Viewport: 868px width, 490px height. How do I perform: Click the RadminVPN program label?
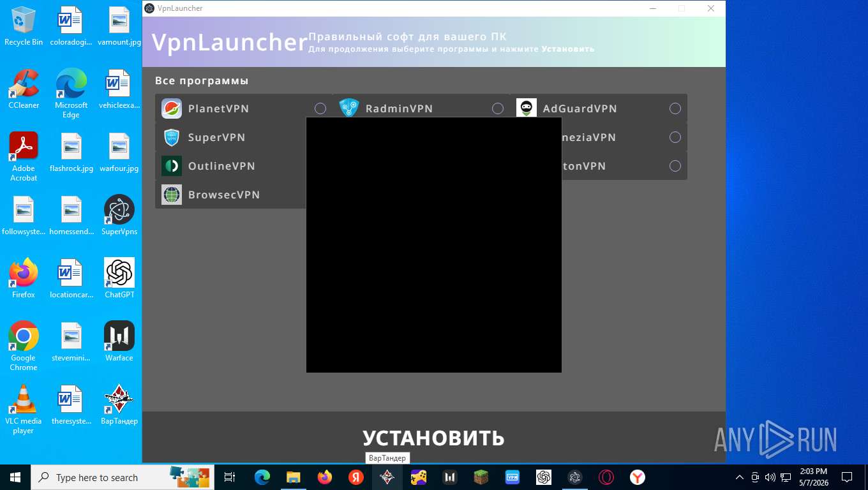point(399,108)
